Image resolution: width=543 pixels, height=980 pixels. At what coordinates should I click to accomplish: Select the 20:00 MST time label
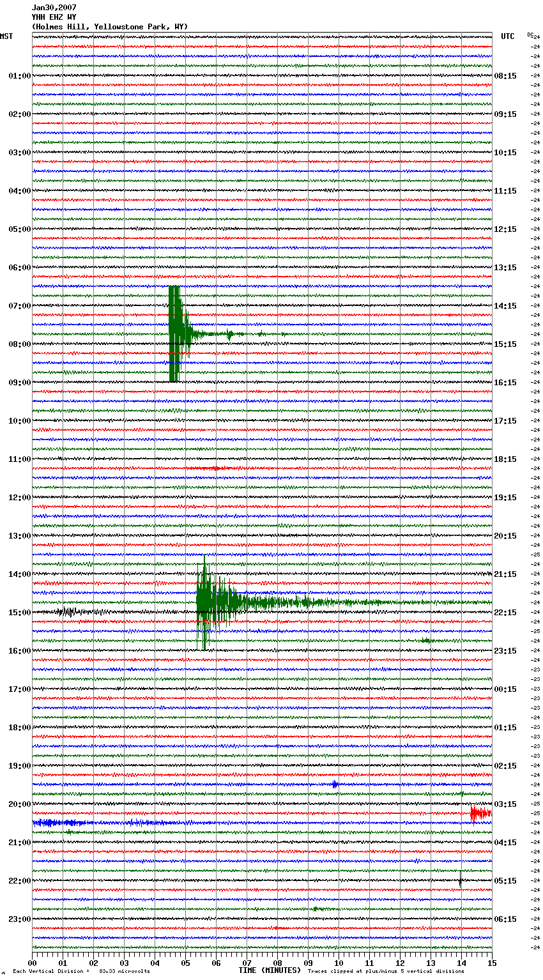[x=20, y=804]
